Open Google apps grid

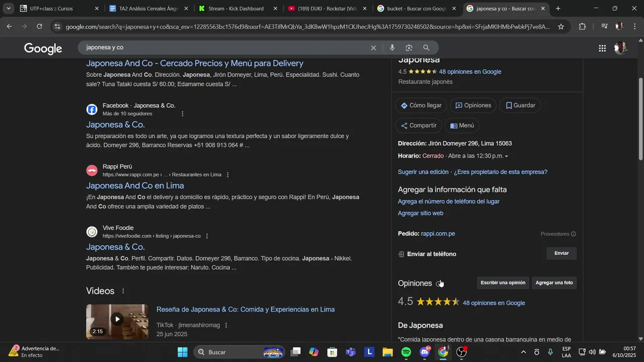tap(602, 48)
